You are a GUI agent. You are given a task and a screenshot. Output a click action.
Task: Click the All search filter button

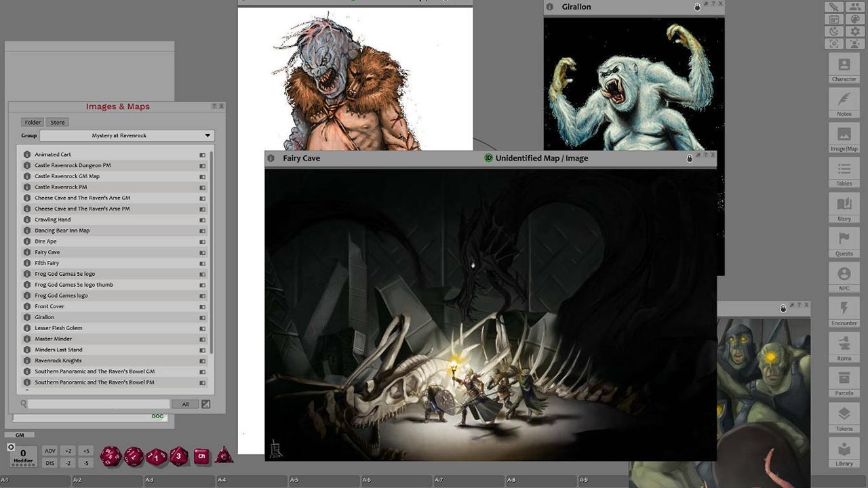pyautogui.click(x=185, y=403)
